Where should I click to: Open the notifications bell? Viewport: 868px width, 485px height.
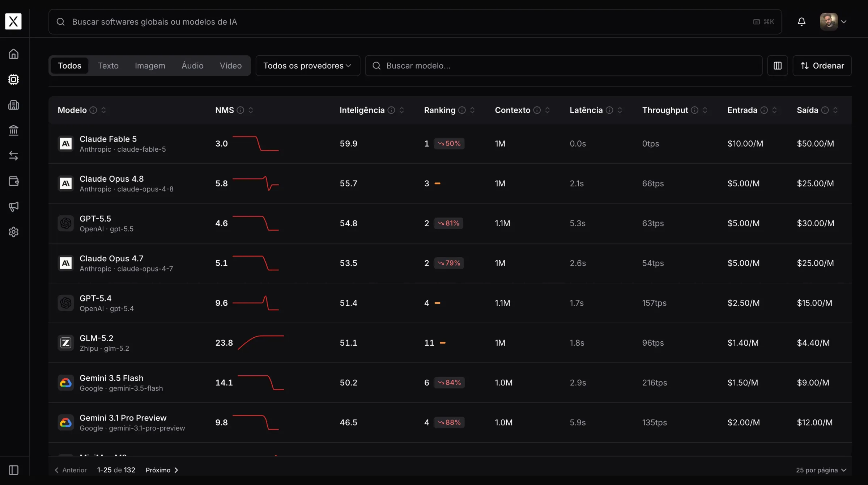pos(801,22)
